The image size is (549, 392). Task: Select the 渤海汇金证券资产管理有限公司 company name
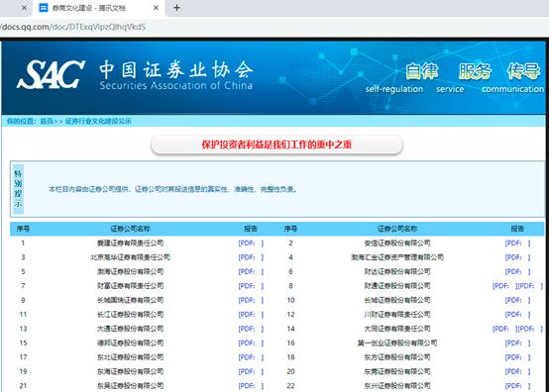coord(397,257)
